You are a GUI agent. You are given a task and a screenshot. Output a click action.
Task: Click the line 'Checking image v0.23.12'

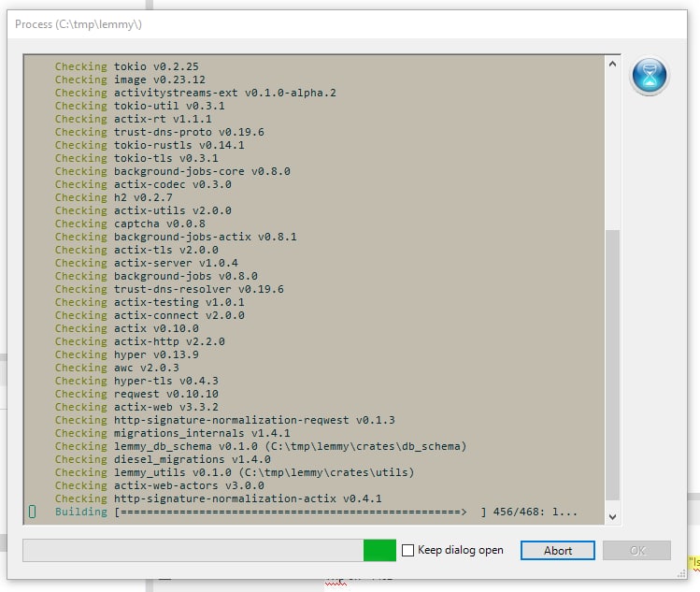[x=130, y=79]
